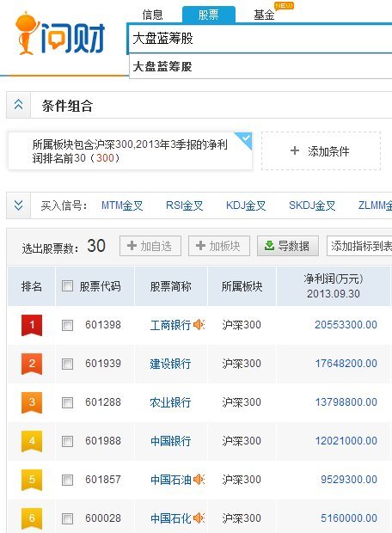
Task: Click the NEW badge on 基金 tab
Action: [x=285, y=6]
